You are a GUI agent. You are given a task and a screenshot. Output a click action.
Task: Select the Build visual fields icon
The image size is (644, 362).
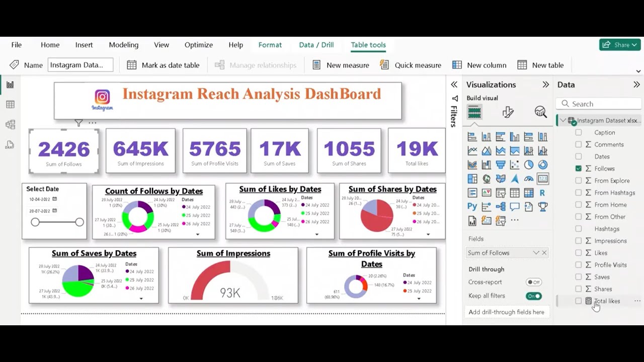point(474,112)
